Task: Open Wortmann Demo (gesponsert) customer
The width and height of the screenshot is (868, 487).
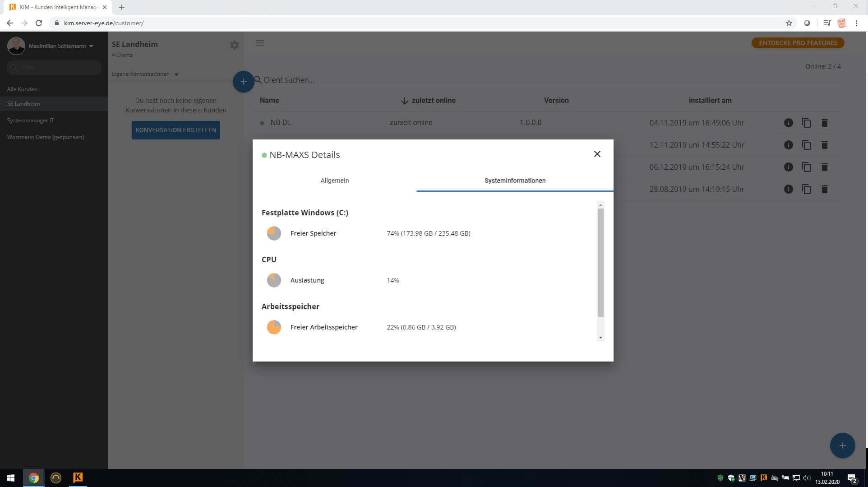Action: [x=45, y=137]
